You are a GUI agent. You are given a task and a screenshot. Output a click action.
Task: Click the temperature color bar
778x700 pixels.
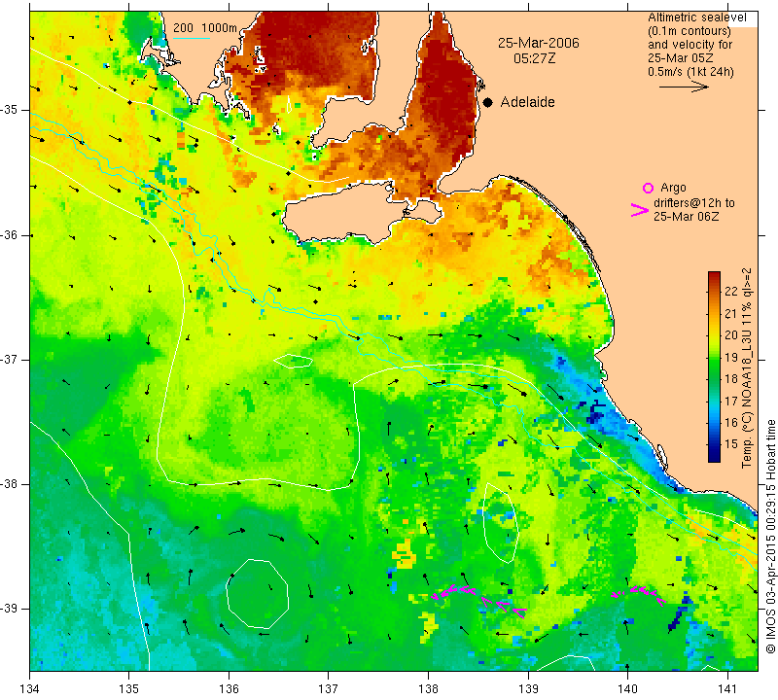point(714,367)
